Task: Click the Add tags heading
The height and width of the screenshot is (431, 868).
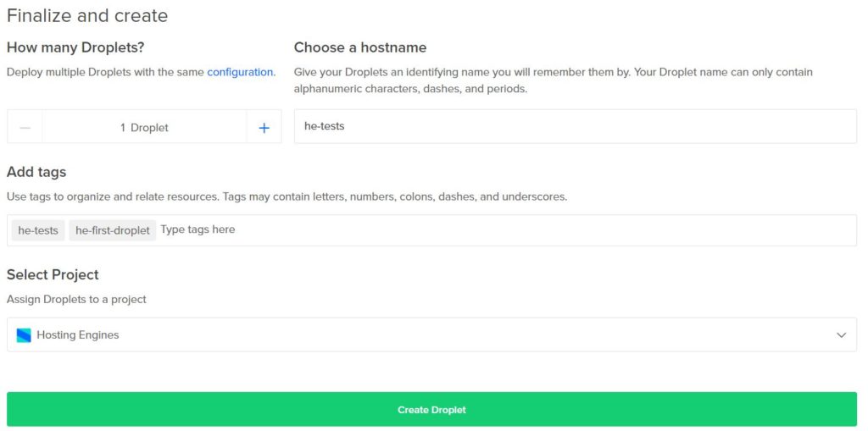Action: click(36, 172)
